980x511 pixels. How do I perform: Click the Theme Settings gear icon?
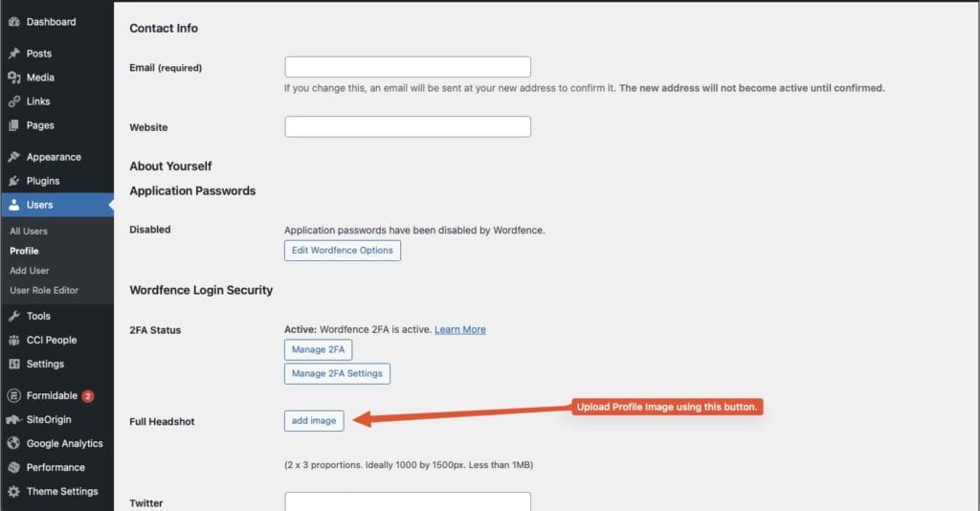[13, 491]
